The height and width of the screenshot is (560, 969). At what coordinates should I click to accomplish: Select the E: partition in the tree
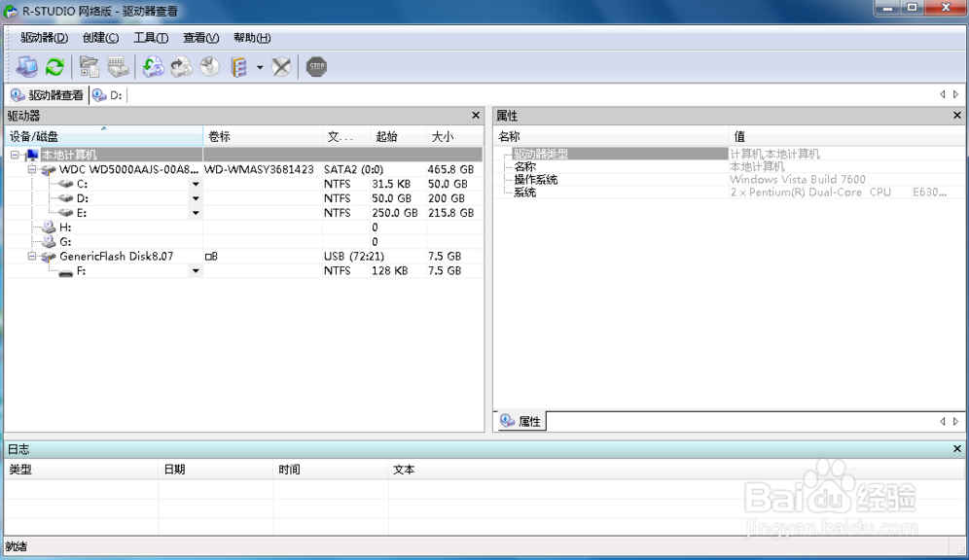pos(82,213)
